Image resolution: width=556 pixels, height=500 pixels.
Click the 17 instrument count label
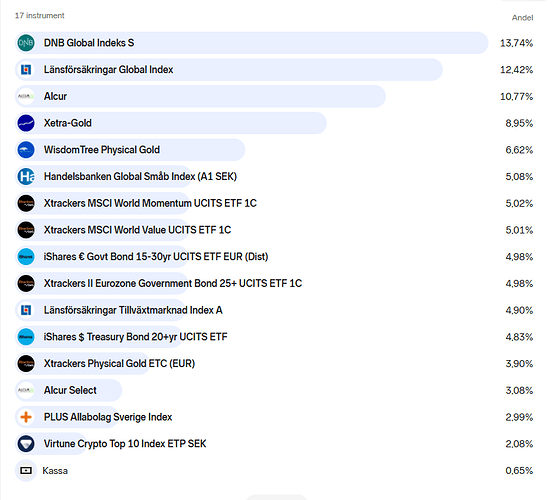click(x=40, y=16)
